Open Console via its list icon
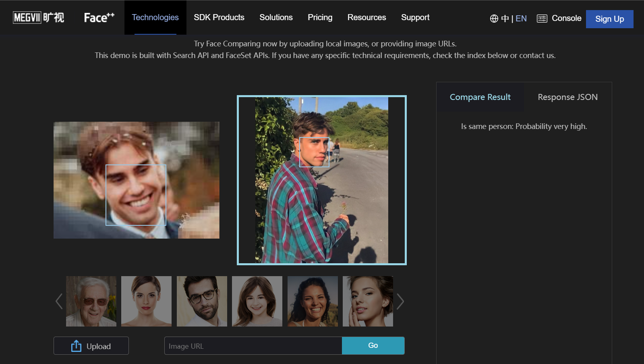644x364 pixels. tap(542, 19)
